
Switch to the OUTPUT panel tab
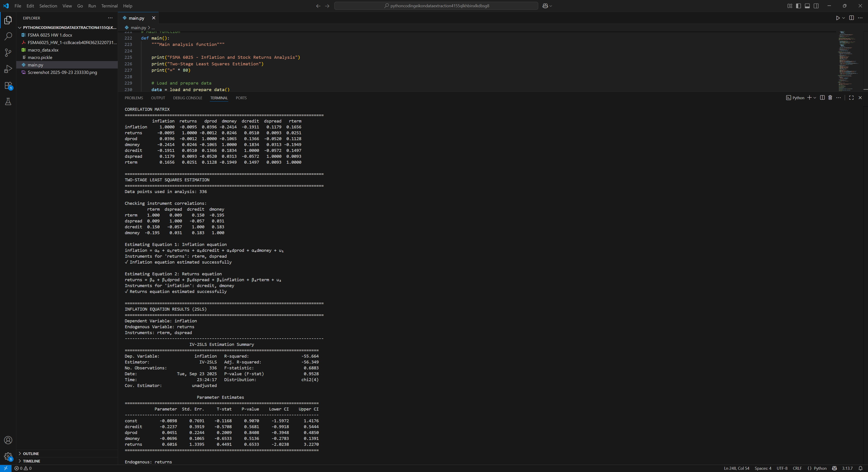(x=158, y=98)
